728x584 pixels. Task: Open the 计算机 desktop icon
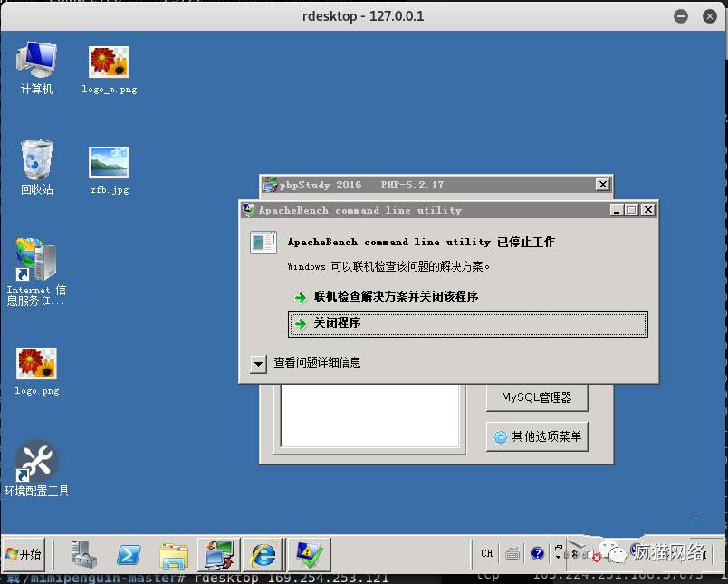[36, 67]
